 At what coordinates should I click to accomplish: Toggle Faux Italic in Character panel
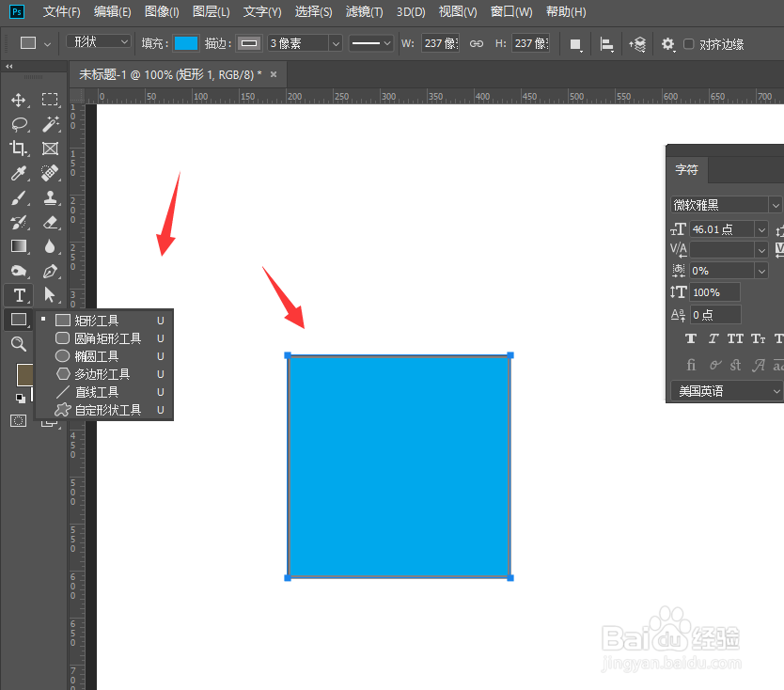[713, 339]
